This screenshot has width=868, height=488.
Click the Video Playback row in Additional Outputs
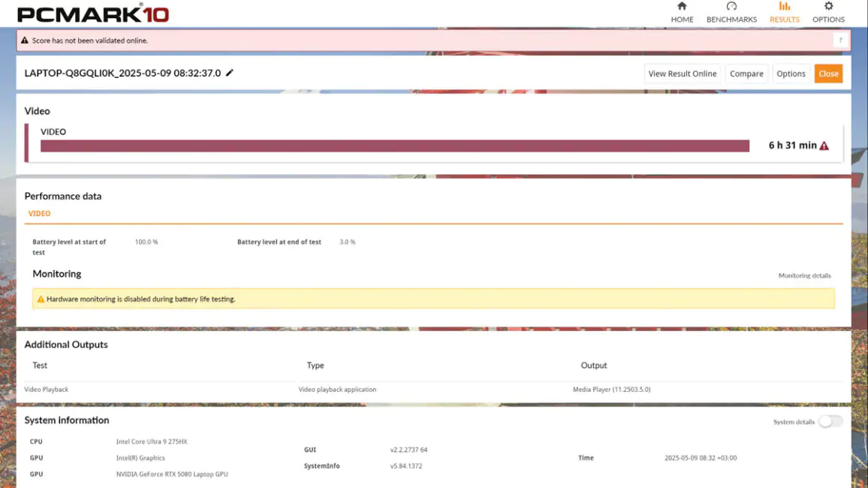[433, 390]
